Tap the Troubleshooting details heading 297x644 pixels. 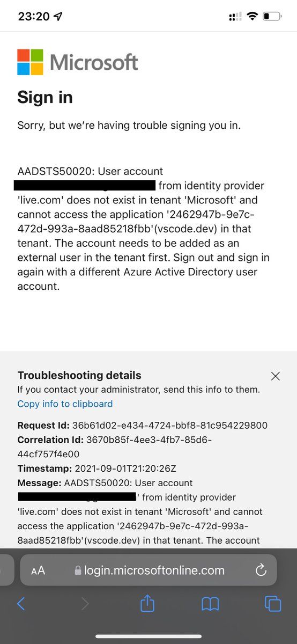pyautogui.click(x=79, y=375)
